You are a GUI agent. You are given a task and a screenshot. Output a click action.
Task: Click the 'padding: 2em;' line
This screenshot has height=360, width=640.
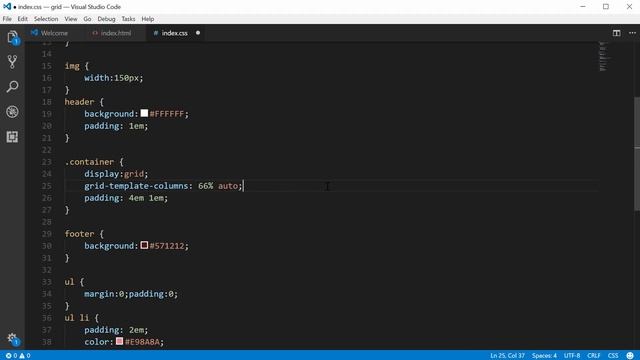(116, 330)
